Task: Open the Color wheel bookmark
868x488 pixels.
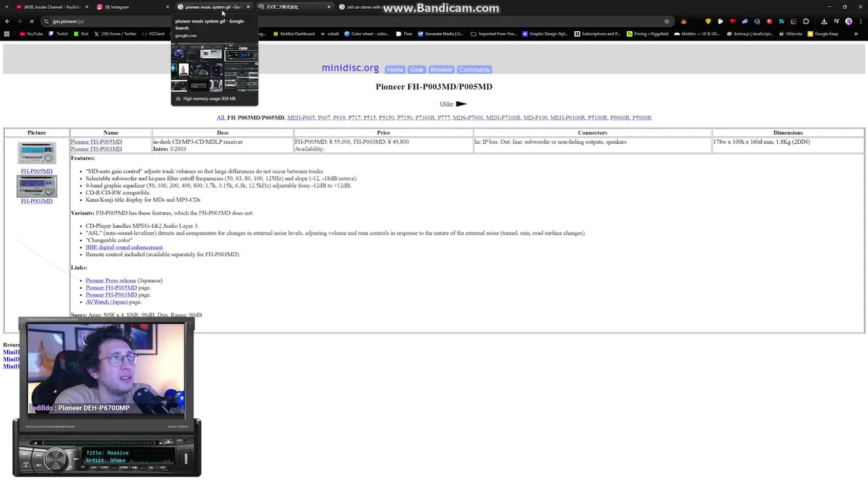Action: point(366,34)
